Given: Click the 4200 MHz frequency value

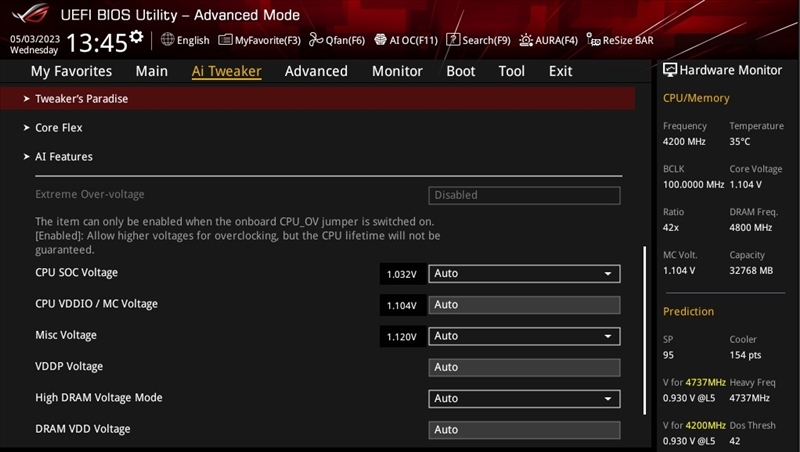Looking at the screenshot, I should pos(684,141).
